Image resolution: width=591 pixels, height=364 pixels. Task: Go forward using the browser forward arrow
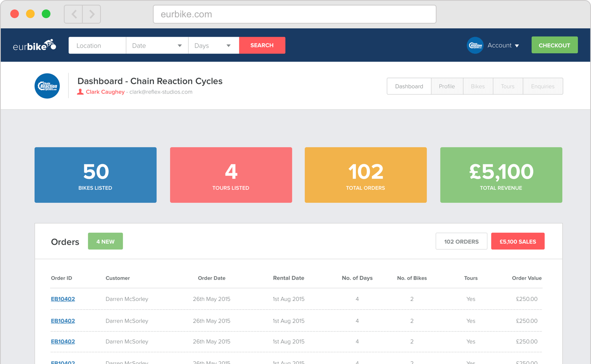[92, 14]
